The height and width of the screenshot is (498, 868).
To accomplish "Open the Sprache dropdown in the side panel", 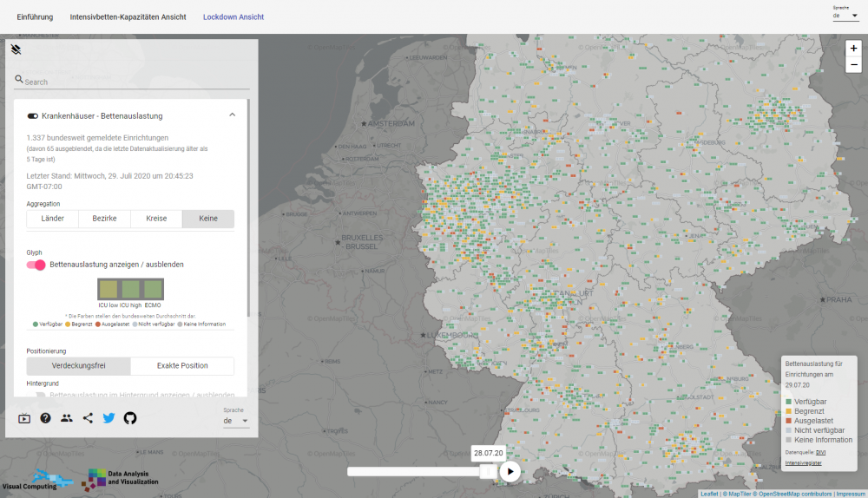I will click(235, 421).
